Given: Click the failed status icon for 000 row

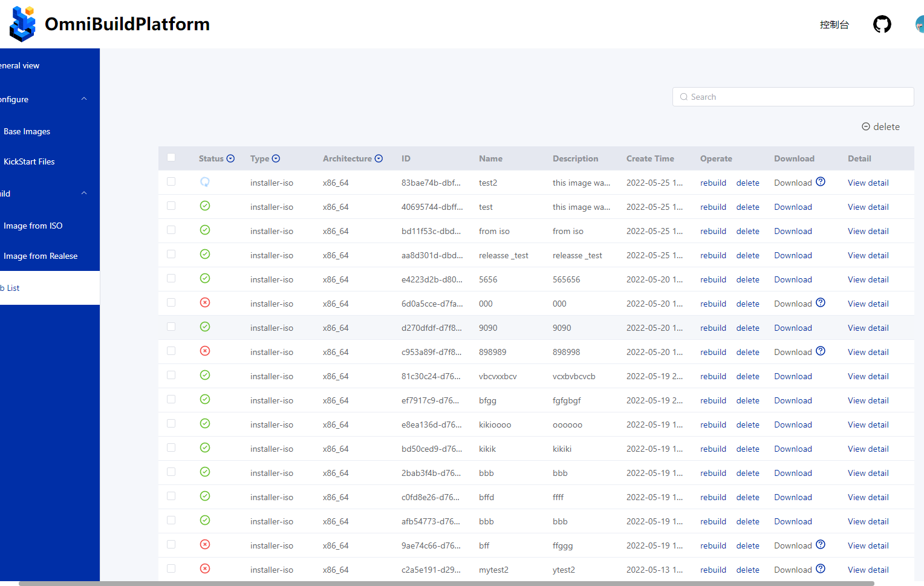Looking at the screenshot, I should [205, 302].
